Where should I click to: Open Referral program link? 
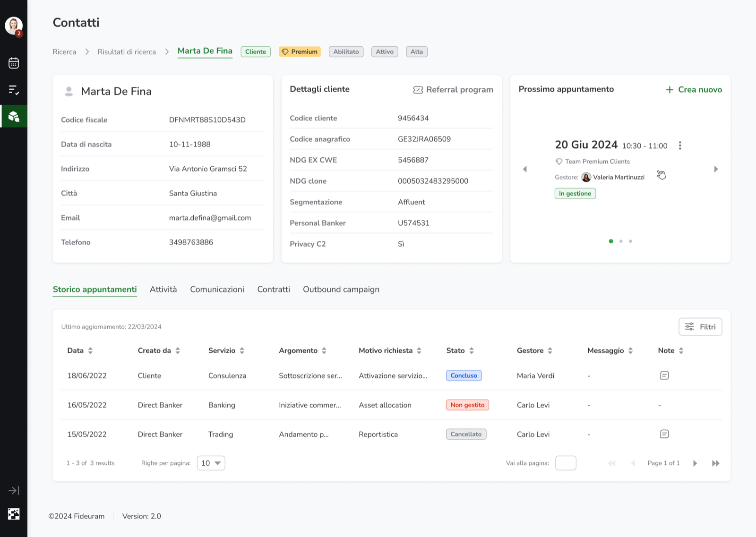[453, 90]
